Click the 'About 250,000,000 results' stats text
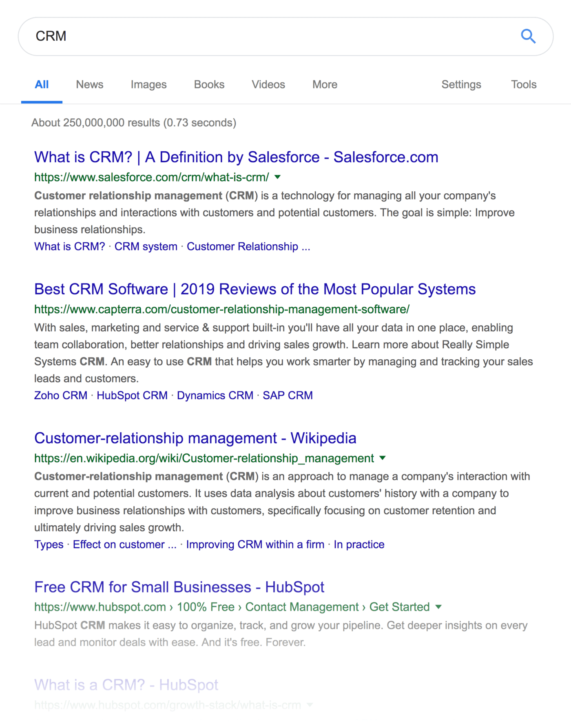The image size is (571, 728). [134, 123]
